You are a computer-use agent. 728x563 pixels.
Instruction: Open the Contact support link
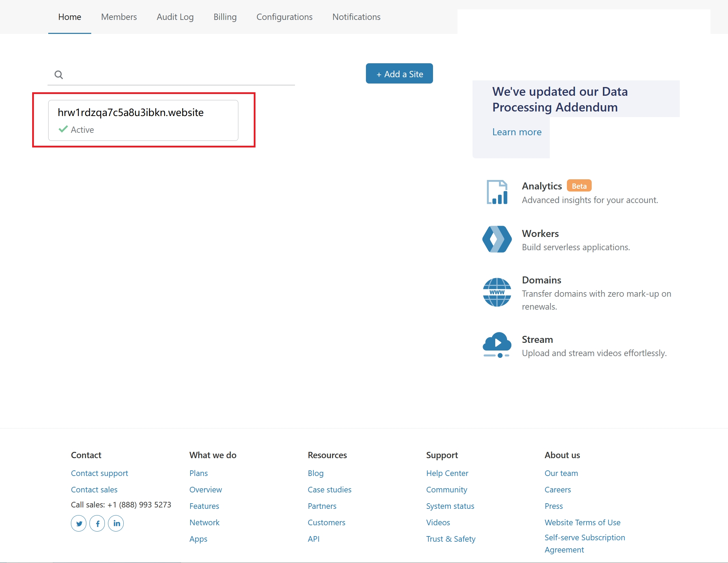pyautogui.click(x=99, y=473)
